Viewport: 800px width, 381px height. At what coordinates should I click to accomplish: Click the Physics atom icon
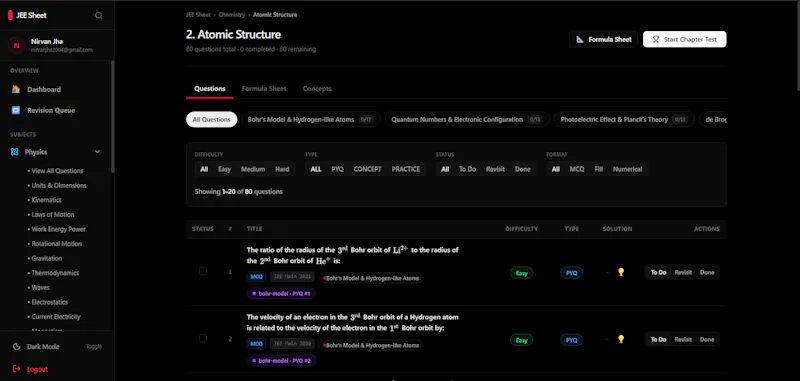click(x=15, y=152)
